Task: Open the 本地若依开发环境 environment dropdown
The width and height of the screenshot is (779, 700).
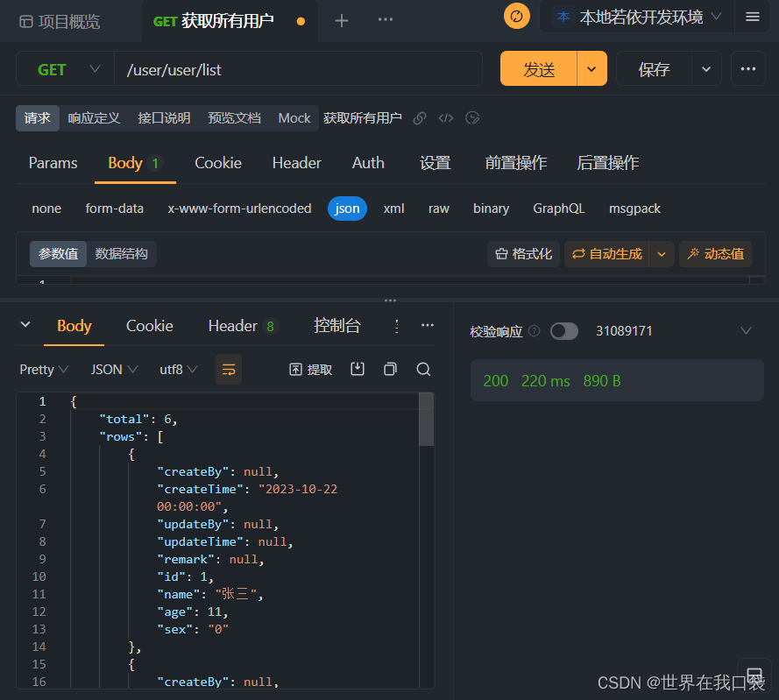Action: (637, 18)
